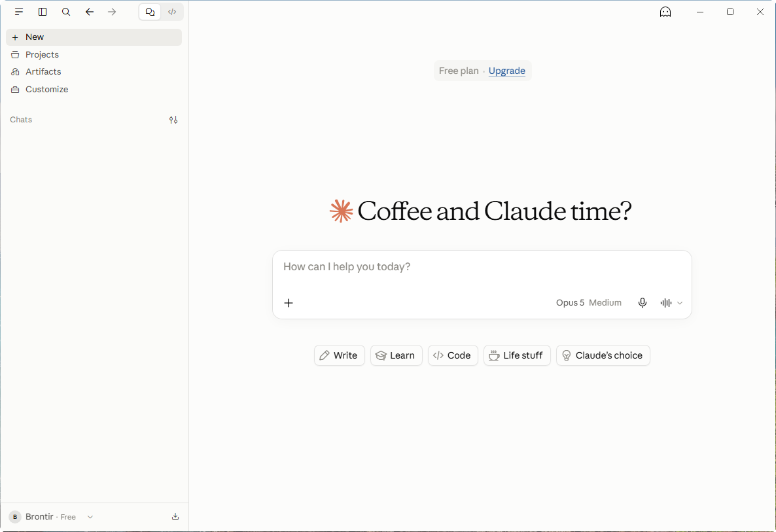776x532 pixels.
Task: Choose the Write suggestion button
Action: pyautogui.click(x=340, y=355)
